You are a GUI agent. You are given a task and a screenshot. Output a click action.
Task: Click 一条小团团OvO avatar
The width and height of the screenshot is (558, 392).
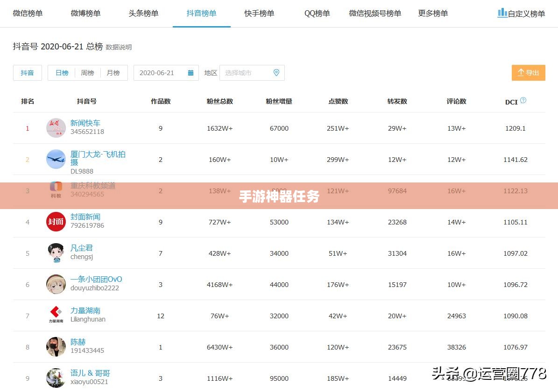[56, 284]
